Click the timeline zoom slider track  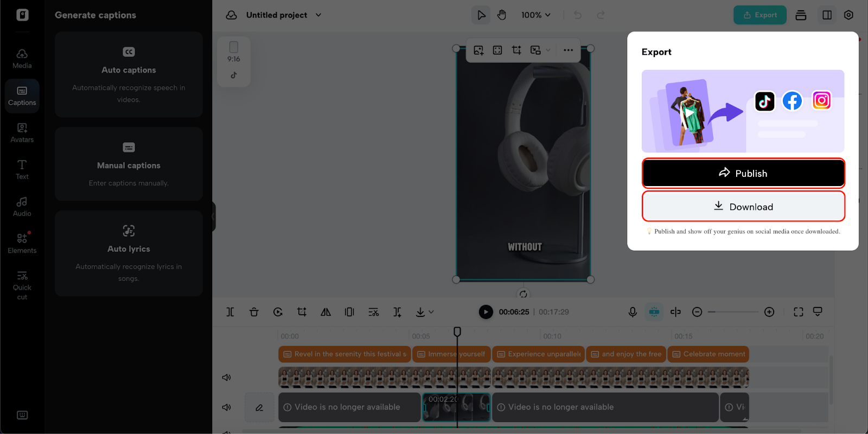tap(733, 312)
